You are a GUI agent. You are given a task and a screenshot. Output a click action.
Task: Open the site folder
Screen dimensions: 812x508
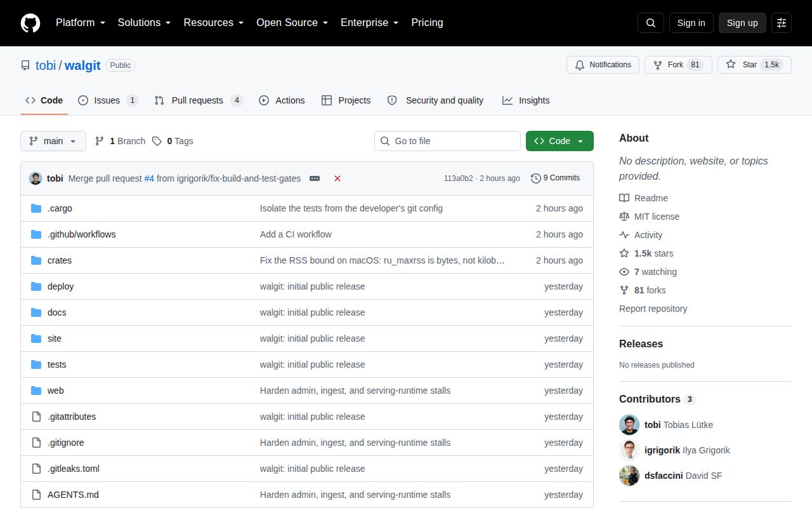55,338
